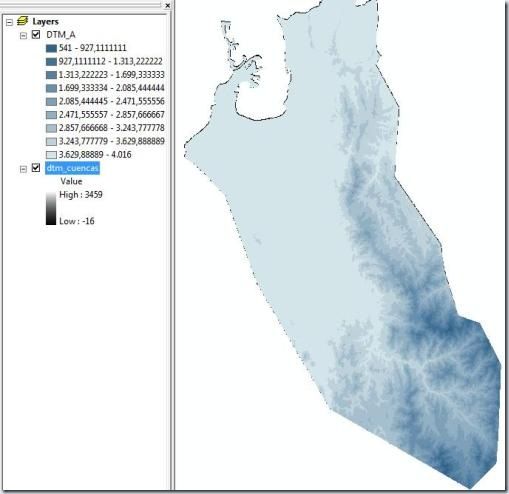
Task: Click the Layers data frame icon
Action: pos(22,21)
